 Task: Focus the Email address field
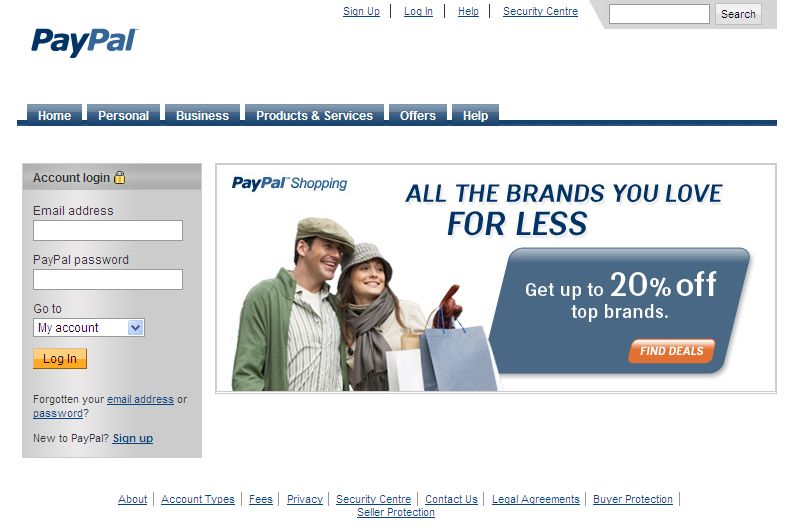click(x=108, y=231)
